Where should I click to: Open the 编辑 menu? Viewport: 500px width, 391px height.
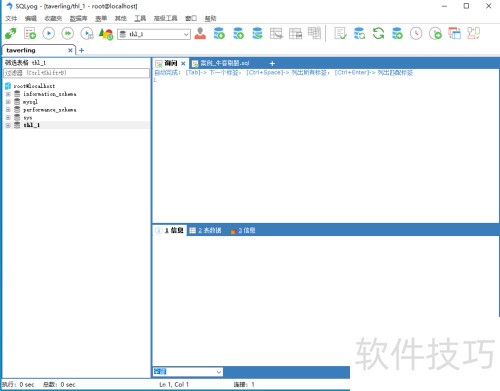[31, 18]
